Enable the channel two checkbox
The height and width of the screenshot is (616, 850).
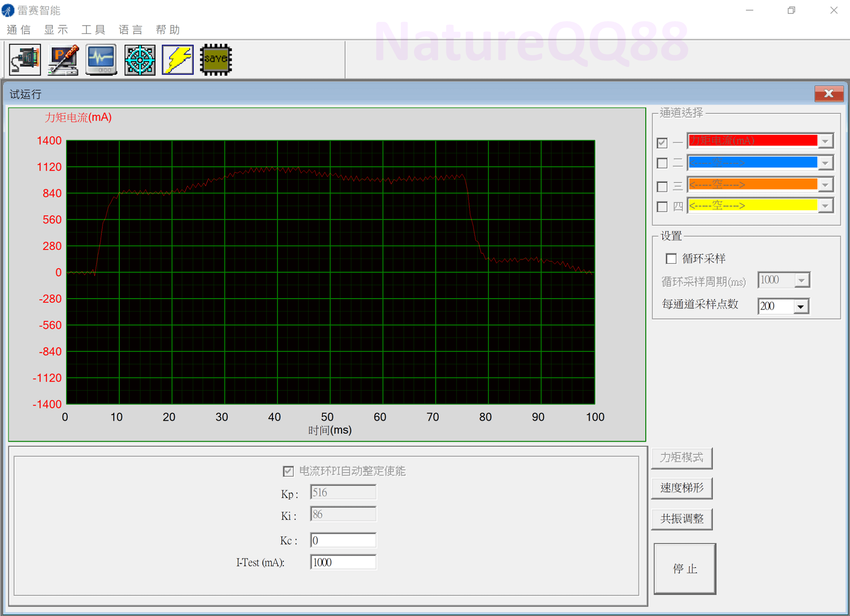tap(662, 163)
